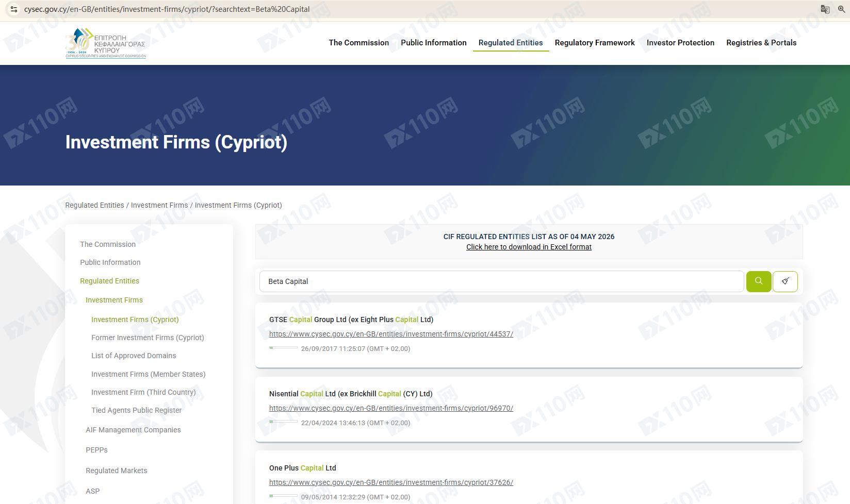The height and width of the screenshot is (504, 850).
Task: Select Tied Agents Public Register in the sidebar
Action: coord(136,410)
